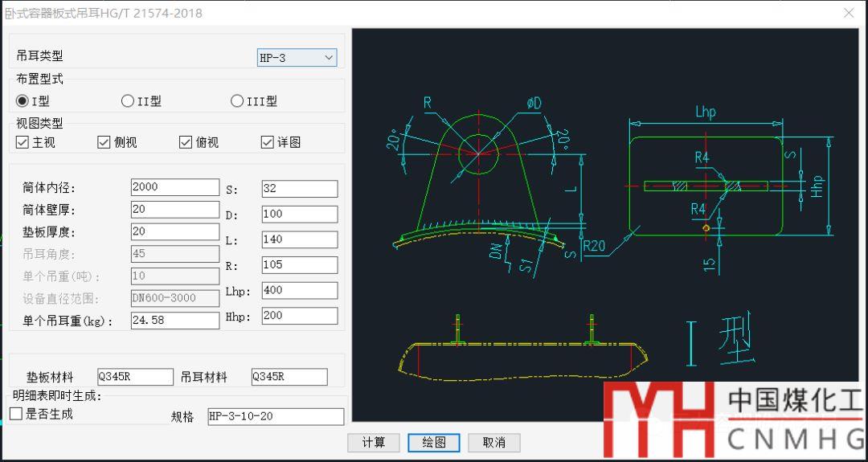Click the 垫板厚度 input field
This screenshot has height=462, width=868.
coord(174,231)
